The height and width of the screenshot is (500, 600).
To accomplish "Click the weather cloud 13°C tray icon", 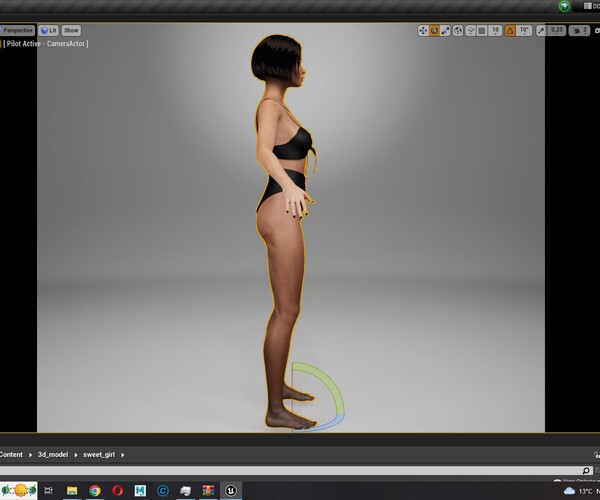I will click(x=578, y=491).
